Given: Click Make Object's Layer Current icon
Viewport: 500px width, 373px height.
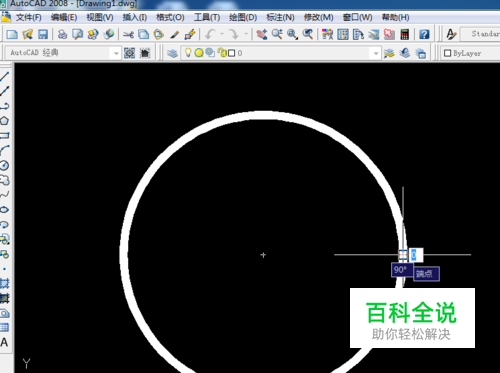Looking at the screenshot, I should pyautogui.click(x=389, y=53).
